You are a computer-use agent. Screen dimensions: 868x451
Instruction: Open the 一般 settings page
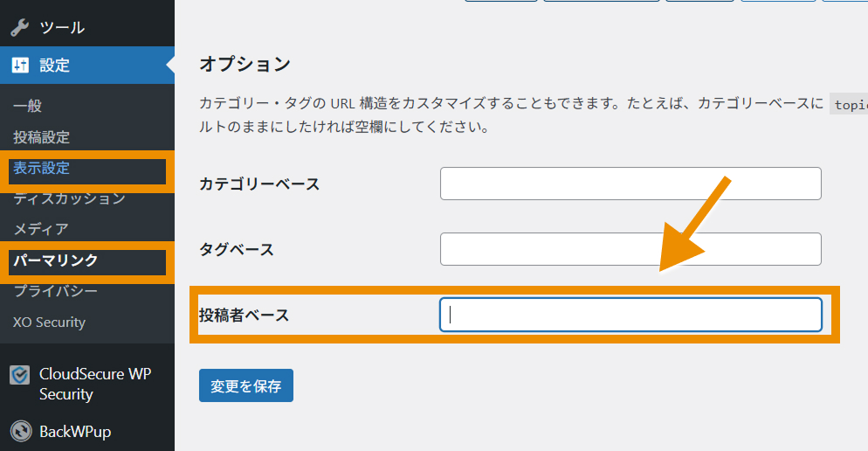click(x=28, y=106)
